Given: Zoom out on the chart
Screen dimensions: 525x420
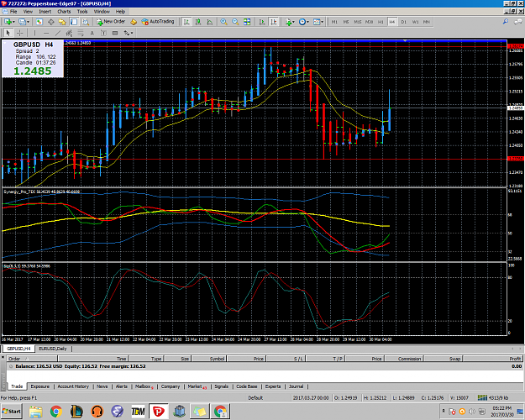Looking at the screenshot, I should 235,22.
